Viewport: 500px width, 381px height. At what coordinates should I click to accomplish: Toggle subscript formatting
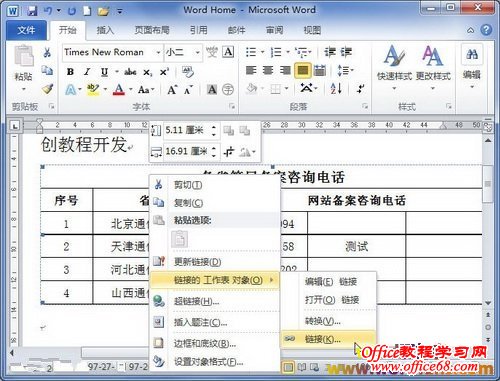point(148,72)
